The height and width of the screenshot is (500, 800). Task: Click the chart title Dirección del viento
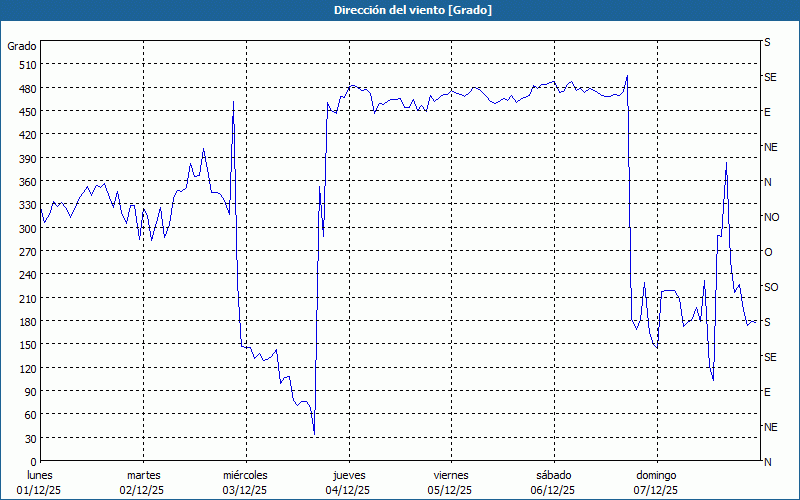click(399, 10)
